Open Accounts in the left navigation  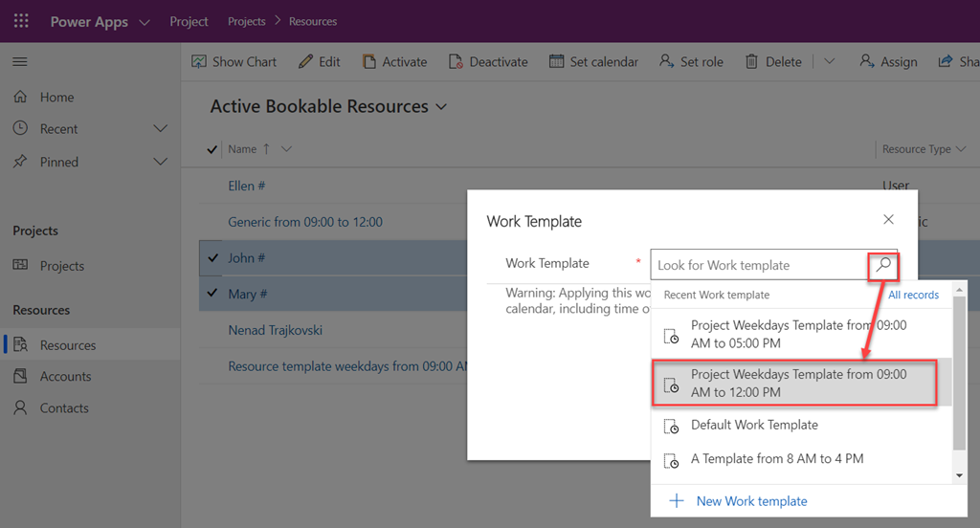pos(65,377)
